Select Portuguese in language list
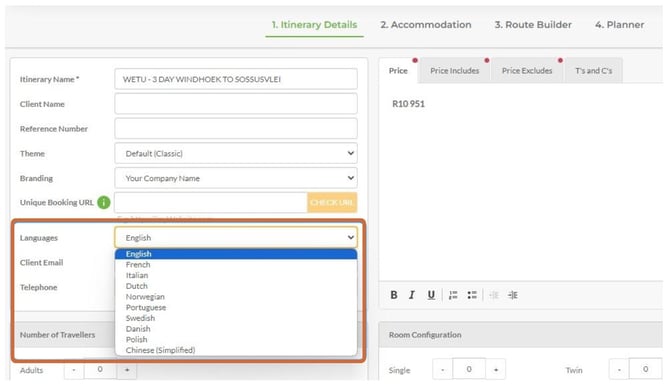This screenshot has height=385, width=670. click(x=236, y=307)
